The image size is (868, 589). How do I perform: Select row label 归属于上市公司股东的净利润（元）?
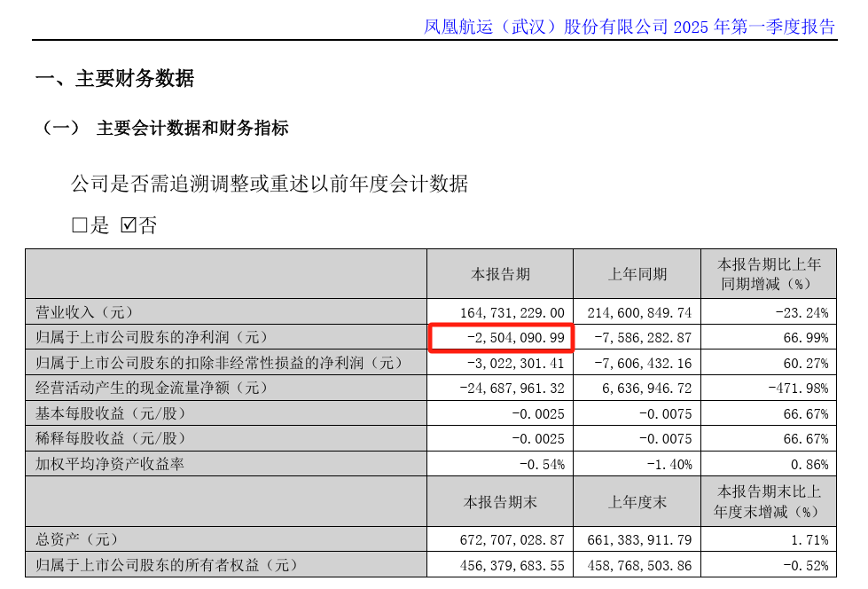coord(152,337)
